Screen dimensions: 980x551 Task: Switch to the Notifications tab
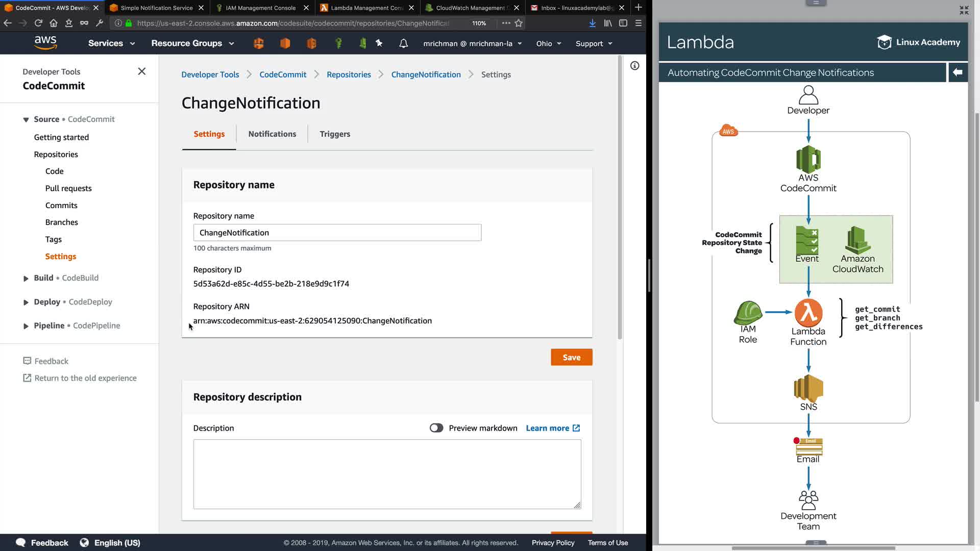272,134
